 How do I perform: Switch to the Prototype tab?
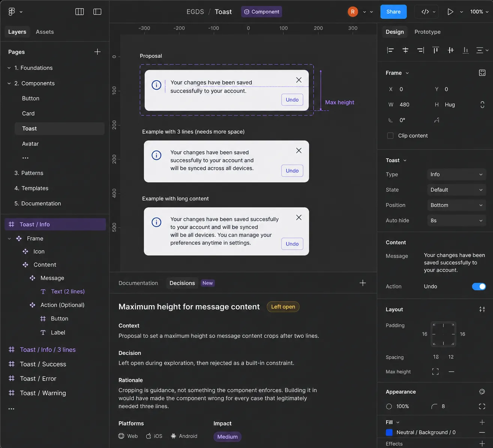(x=427, y=32)
